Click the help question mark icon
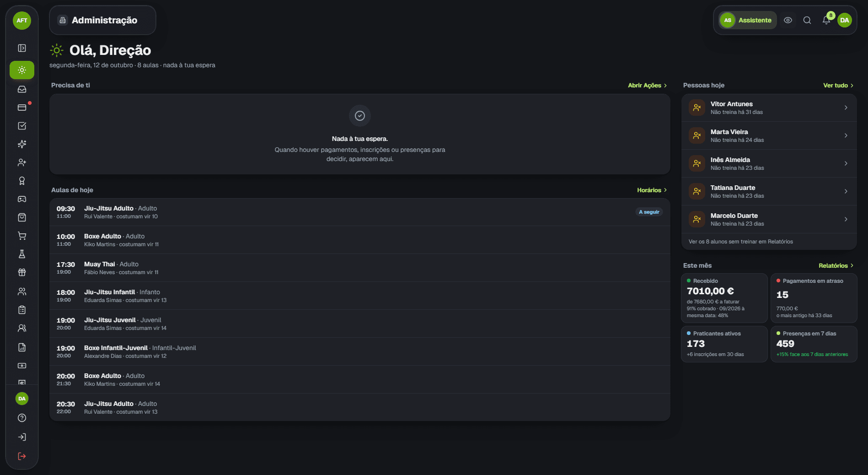The width and height of the screenshot is (868, 475). [x=22, y=418]
